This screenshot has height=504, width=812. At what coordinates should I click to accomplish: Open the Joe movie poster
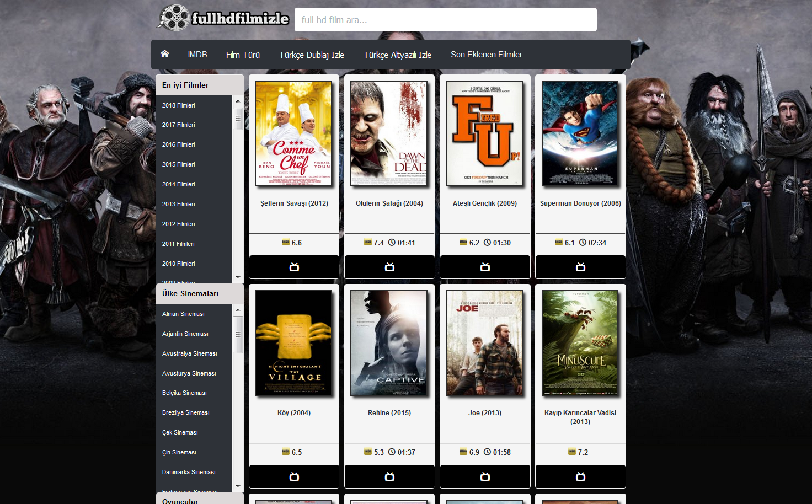(484, 343)
